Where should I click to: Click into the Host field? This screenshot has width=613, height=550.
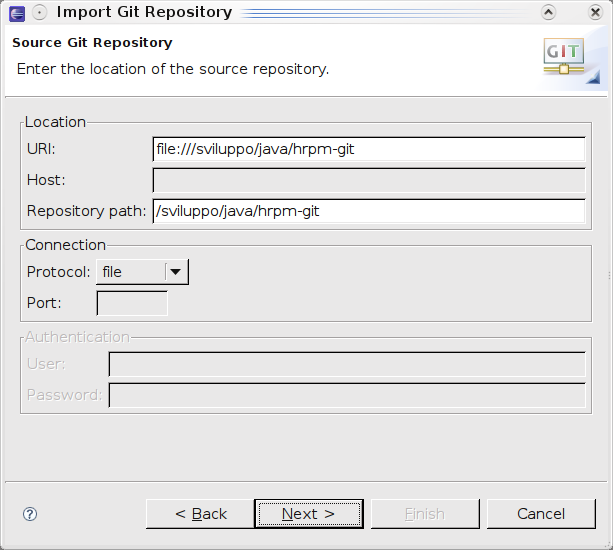[x=369, y=180]
